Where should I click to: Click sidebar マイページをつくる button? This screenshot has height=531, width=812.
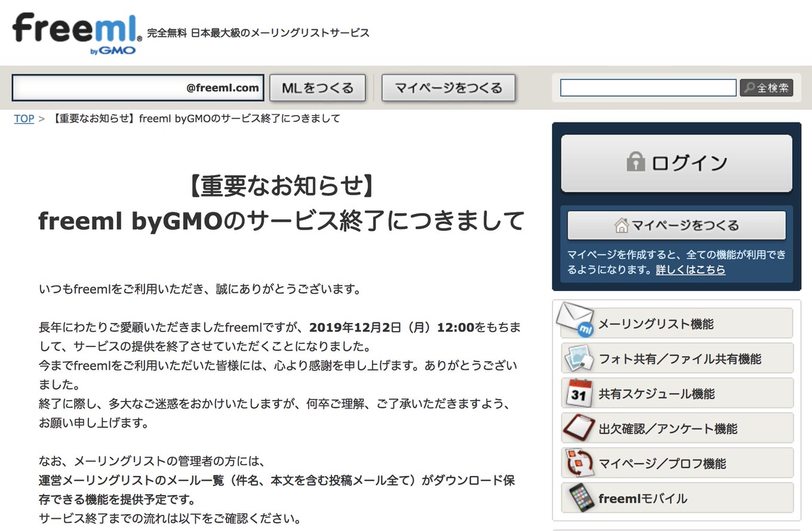[x=676, y=225]
